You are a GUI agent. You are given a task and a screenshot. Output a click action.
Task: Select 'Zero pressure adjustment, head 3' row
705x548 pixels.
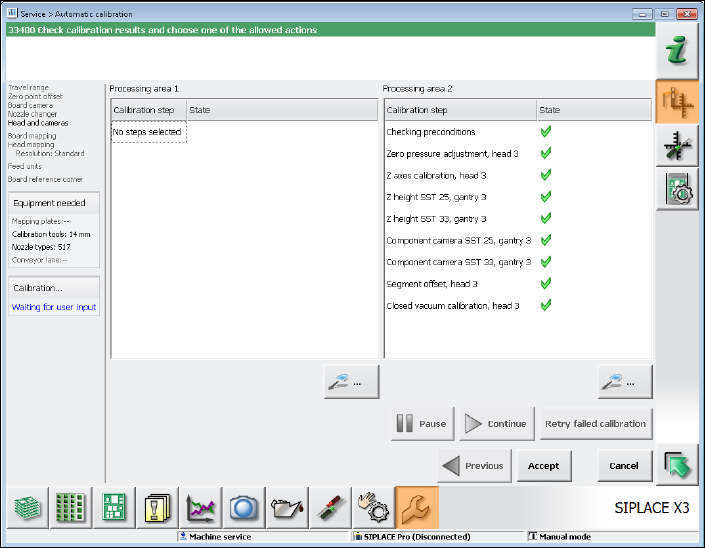[518, 154]
